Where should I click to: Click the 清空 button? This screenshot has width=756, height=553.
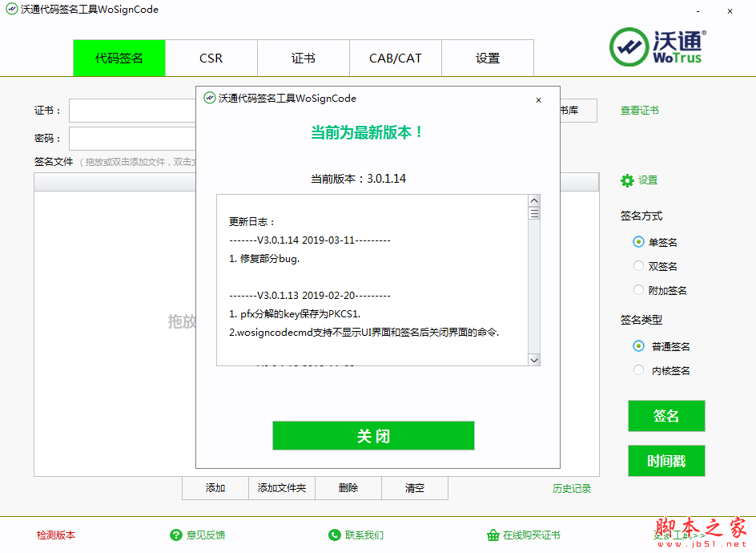click(415, 488)
